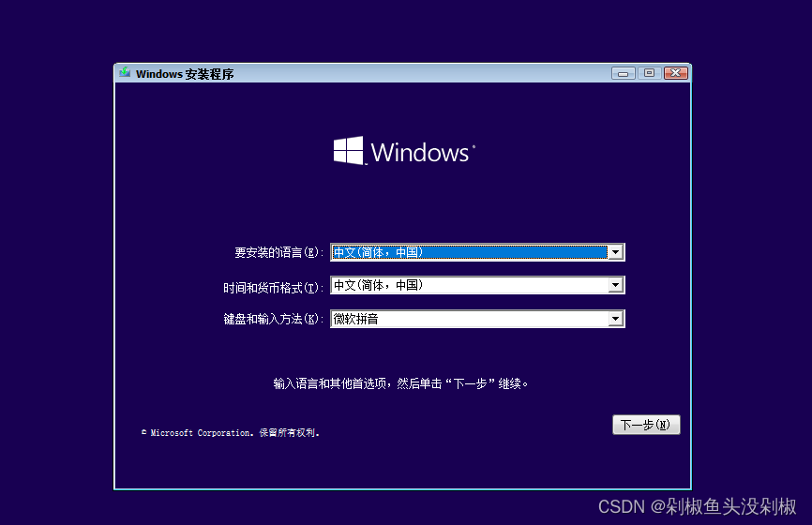Maximize the Windows 安装程序 window
Image resolution: width=812 pixels, height=525 pixels.
point(650,73)
